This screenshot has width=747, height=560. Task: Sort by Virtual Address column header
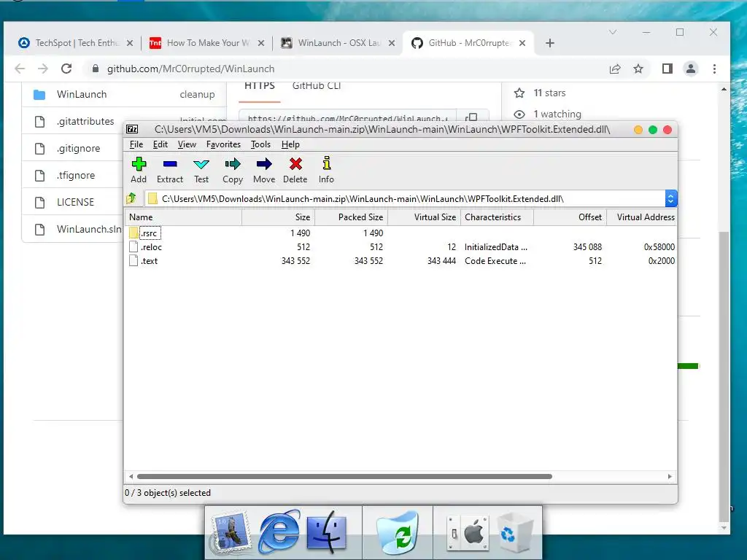pyautogui.click(x=642, y=217)
